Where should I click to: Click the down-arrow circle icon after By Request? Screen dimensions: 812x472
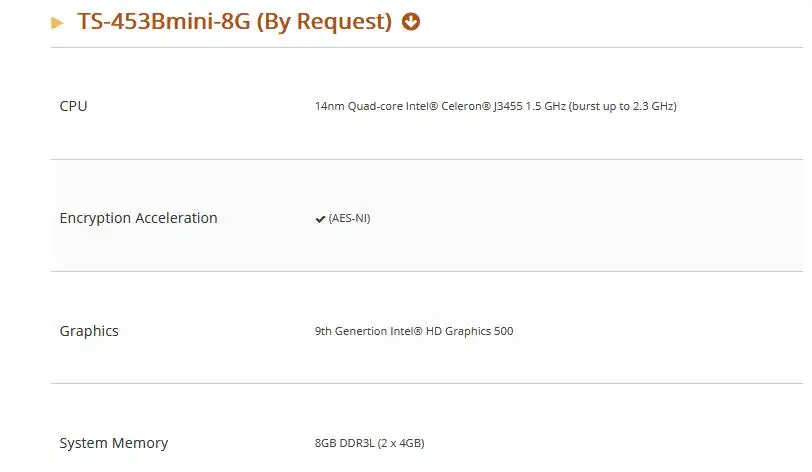pos(411,22)
